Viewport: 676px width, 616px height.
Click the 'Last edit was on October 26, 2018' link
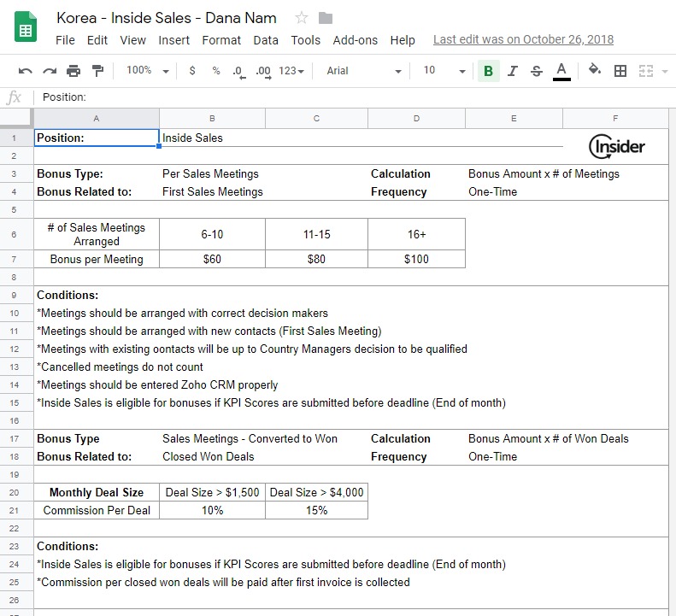pos(523,40)
